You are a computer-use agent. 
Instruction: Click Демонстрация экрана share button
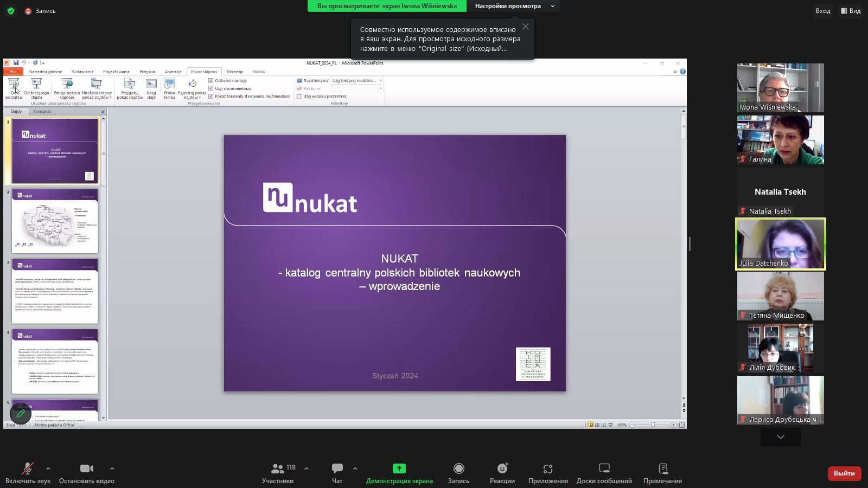[x=399, y=473]
